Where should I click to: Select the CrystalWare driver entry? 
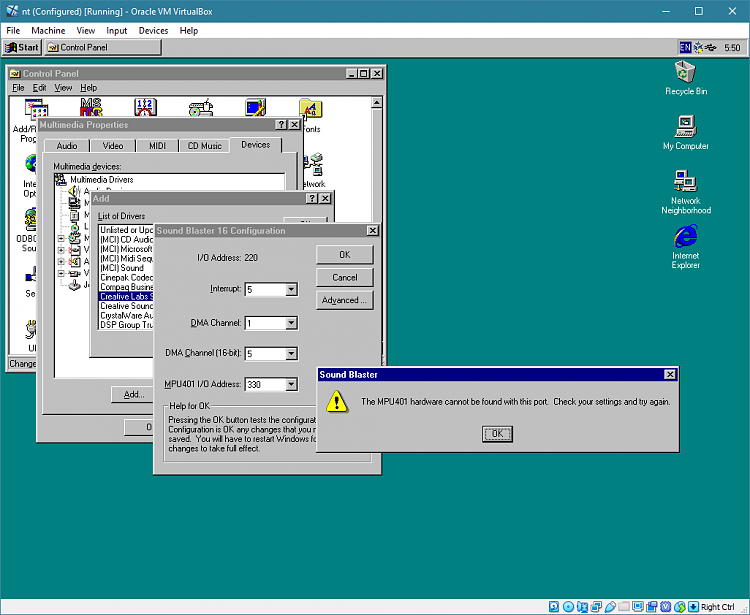[x=126, y=316]
